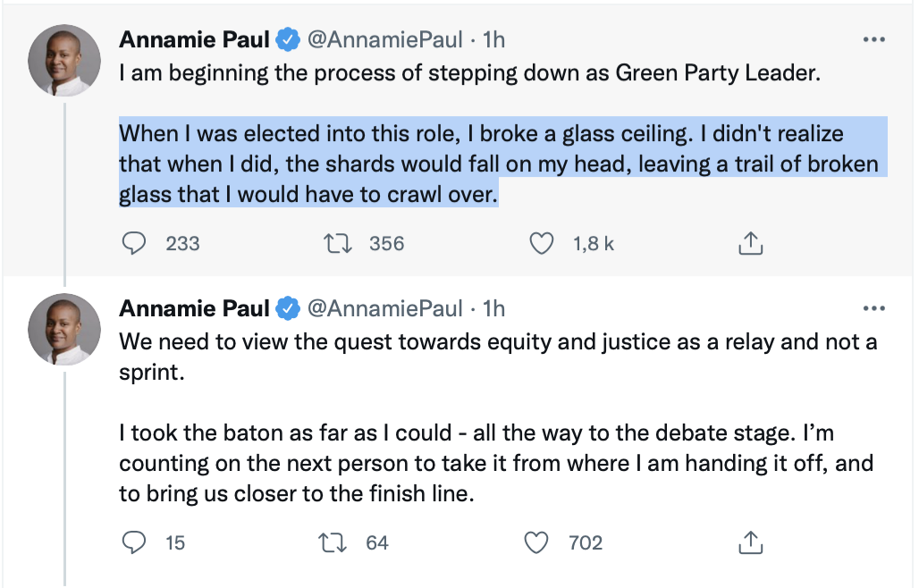Screen dimensions: 919x588
Task: Open more options on the first tweet
Action: click(874, 39)
